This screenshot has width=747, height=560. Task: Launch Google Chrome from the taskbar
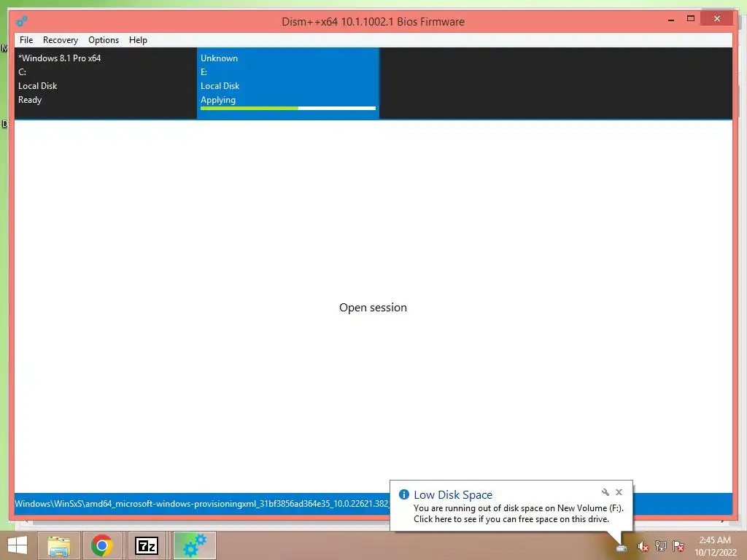point(101,545)
